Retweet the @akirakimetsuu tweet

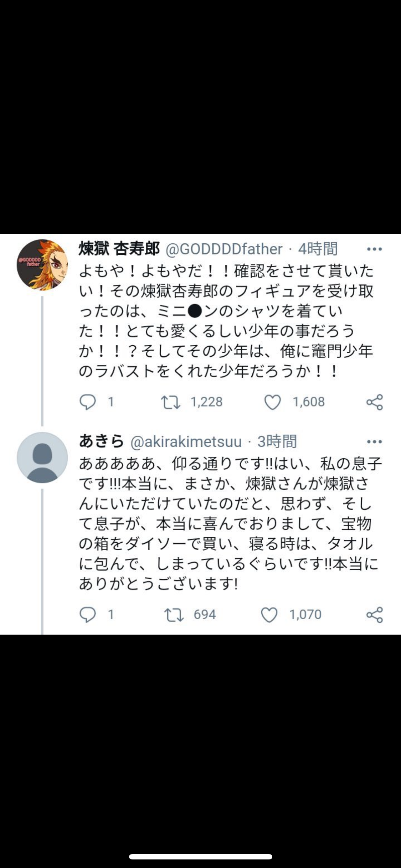click(x=174, y=615)
